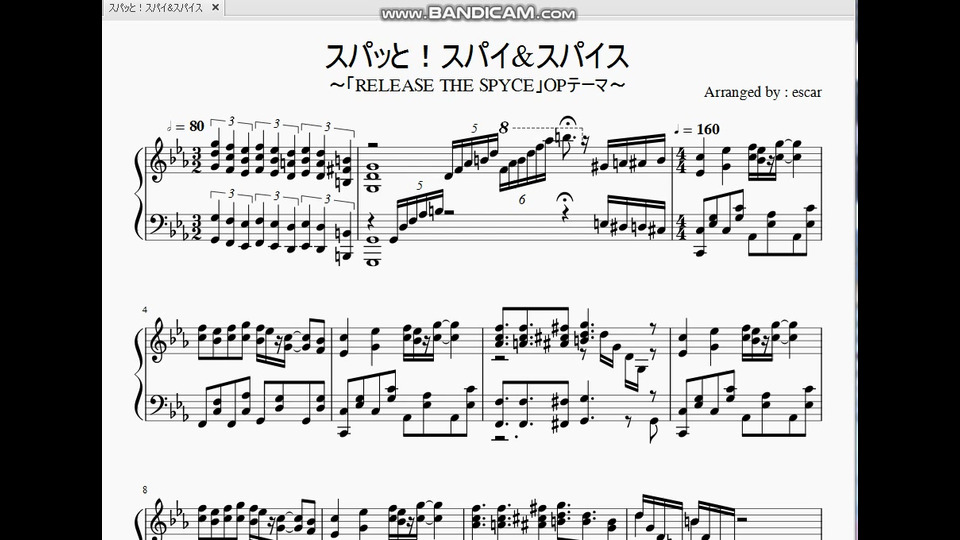Select the 8va marking above the treble run
960x540 pixels.
click(503, 127)
